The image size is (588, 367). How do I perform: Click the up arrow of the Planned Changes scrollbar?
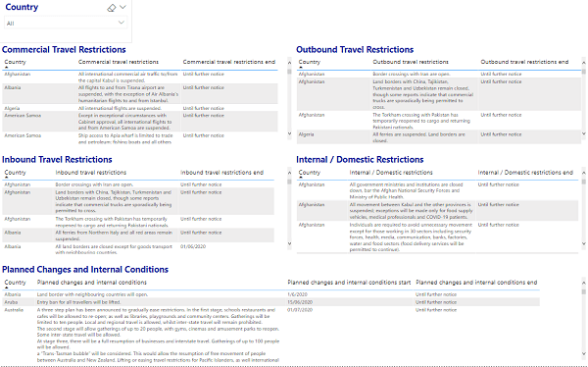pyautogui.click(x=583, y=283)
